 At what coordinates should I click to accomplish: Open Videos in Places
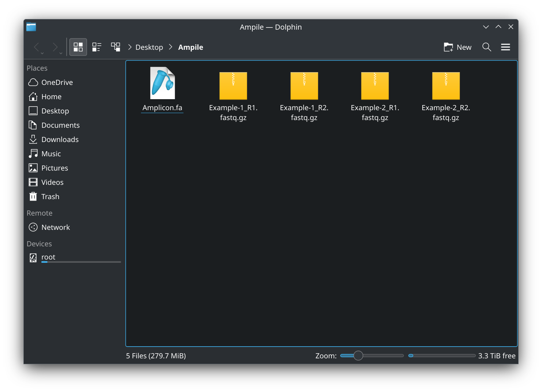(74, 182)
